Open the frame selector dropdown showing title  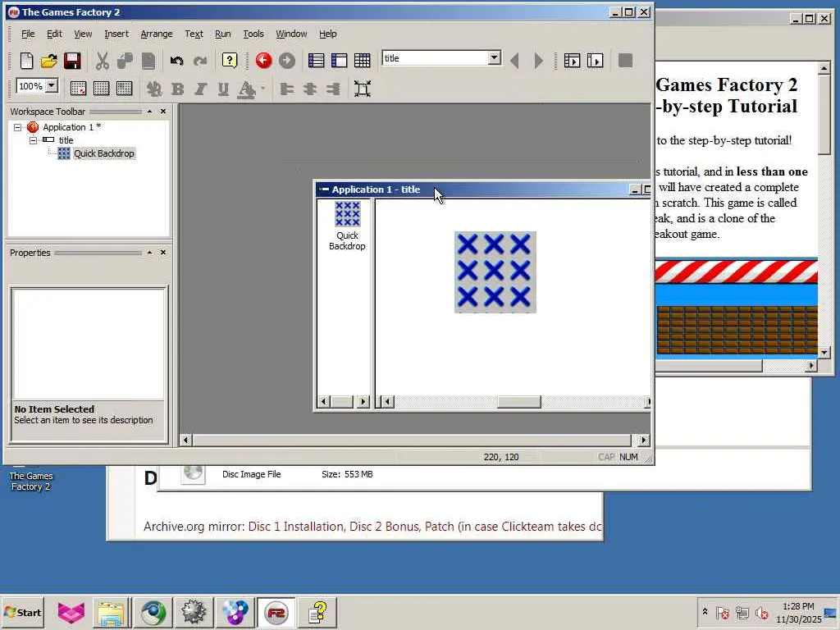[494, 58]
